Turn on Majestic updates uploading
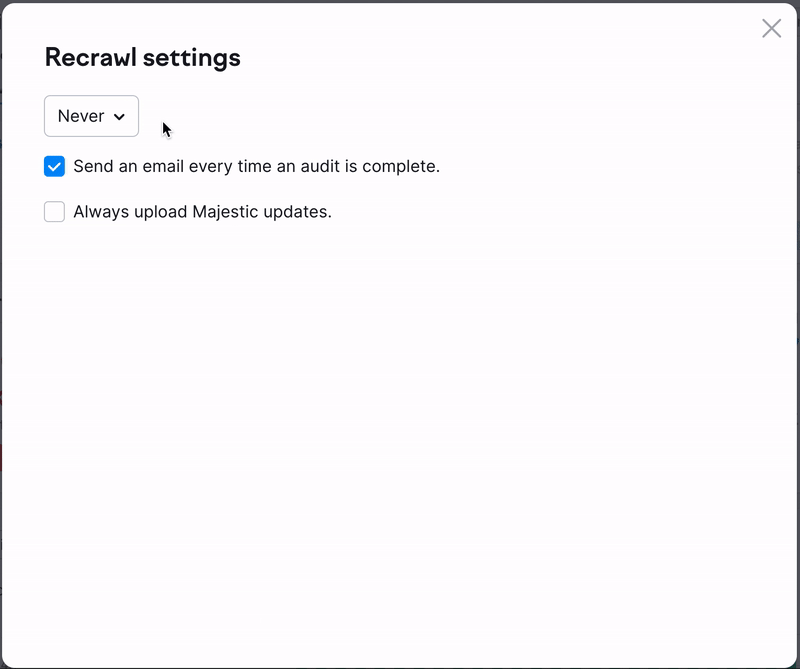800x669 pixels. coord(55,212)
